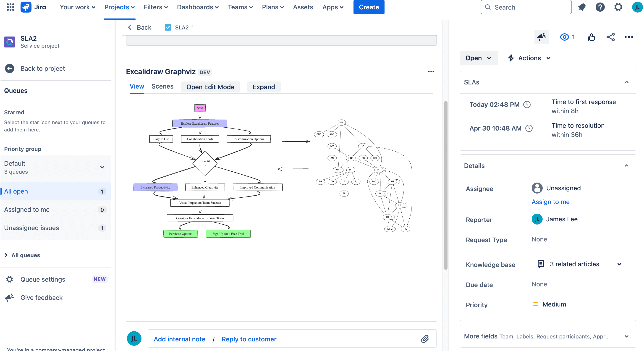Image resolution: width=644 pixels, height=351 pixels.
Task: Click the share icon
Action: 610,37
